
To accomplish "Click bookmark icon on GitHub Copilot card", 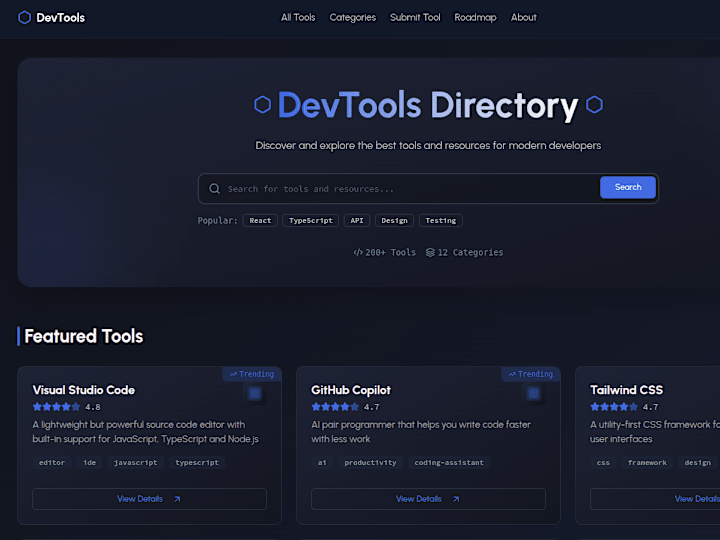I will pyautogui.click(x=534, y=394).
